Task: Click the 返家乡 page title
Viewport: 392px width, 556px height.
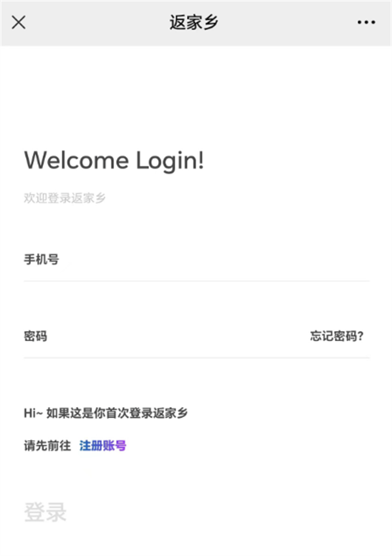Action: coord(193,22)
